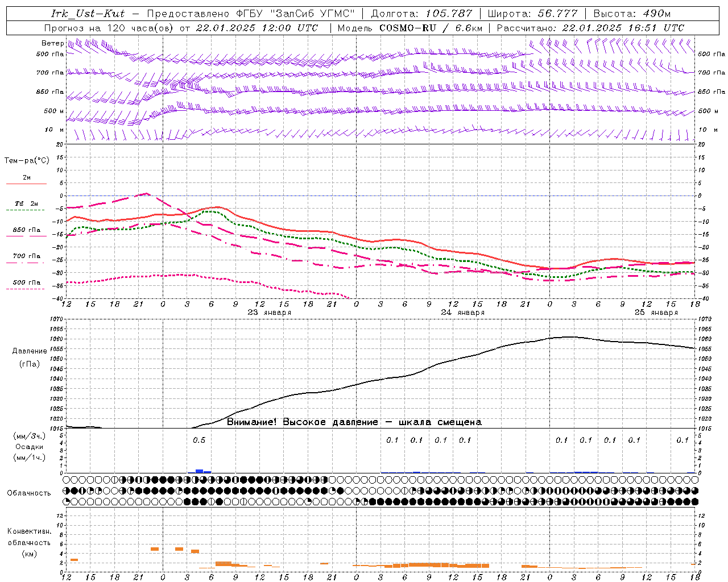Image resolution: width=728 pixels, height=582 pixels.
Task: Click the warning Внимание! Высокое давление — шкала смещена
Action: point(354,422)
